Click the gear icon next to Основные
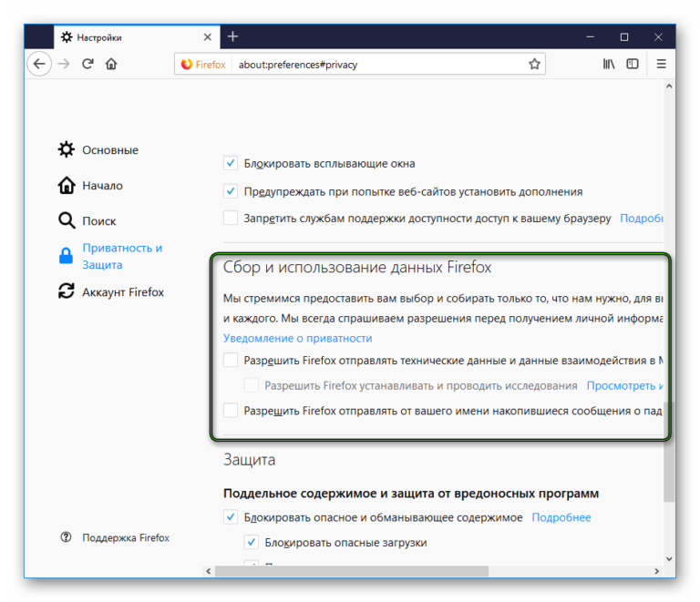This screenshot has height=602, width=700. [x=66, y=149]
